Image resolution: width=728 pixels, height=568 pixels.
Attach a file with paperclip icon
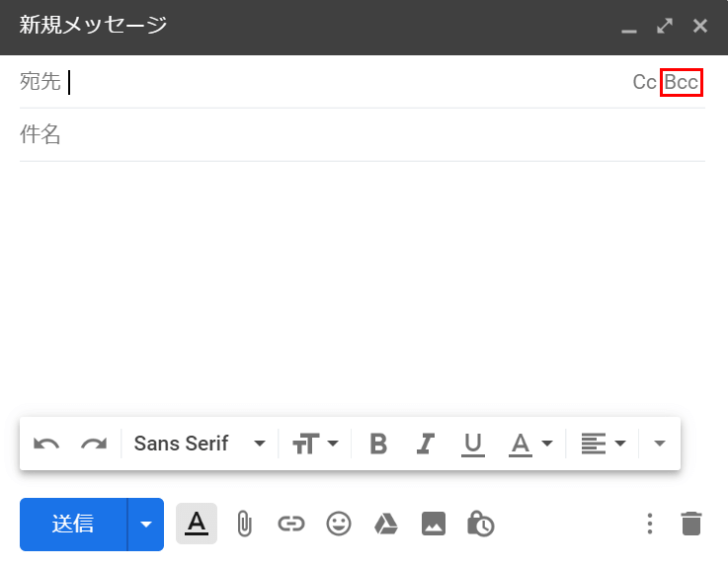[x=244, y=524]
